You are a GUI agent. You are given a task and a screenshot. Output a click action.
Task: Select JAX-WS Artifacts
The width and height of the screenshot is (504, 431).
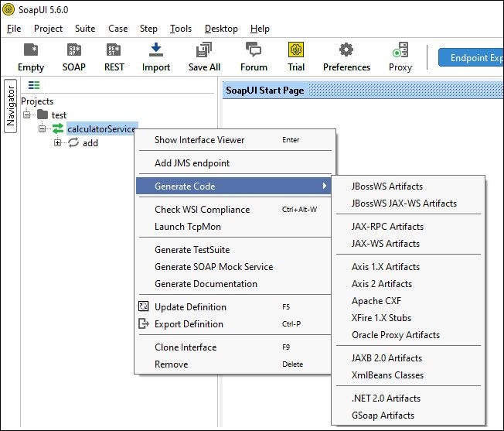click(408, 244)
